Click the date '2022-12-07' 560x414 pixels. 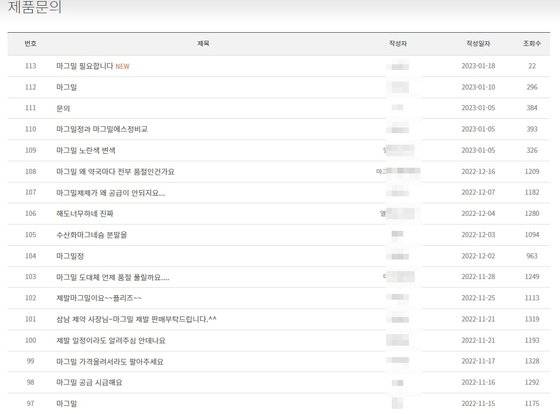478,193
